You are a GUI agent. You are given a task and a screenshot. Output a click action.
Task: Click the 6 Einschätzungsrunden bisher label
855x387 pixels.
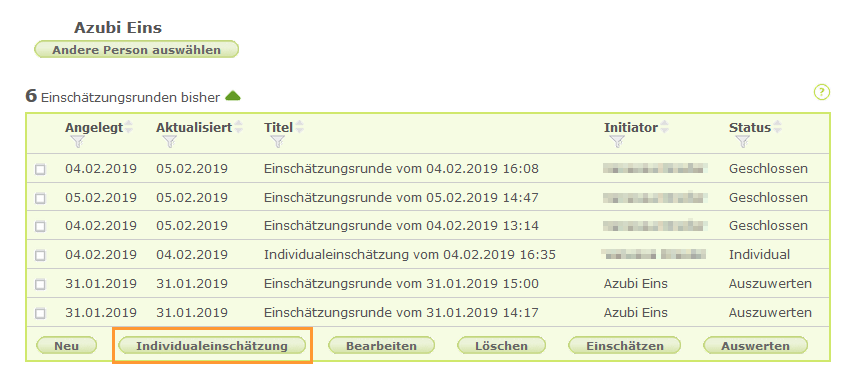[x=123, y=96]
